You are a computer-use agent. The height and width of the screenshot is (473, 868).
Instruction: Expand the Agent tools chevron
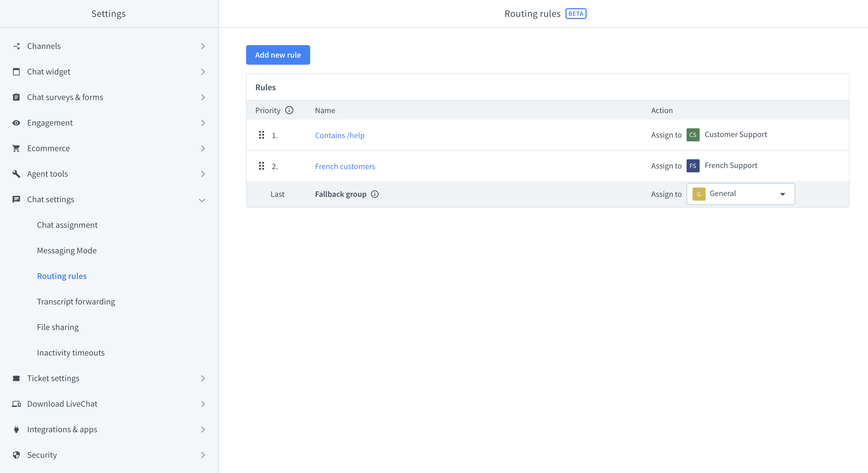pyautogui.click(x=203, y=174)
